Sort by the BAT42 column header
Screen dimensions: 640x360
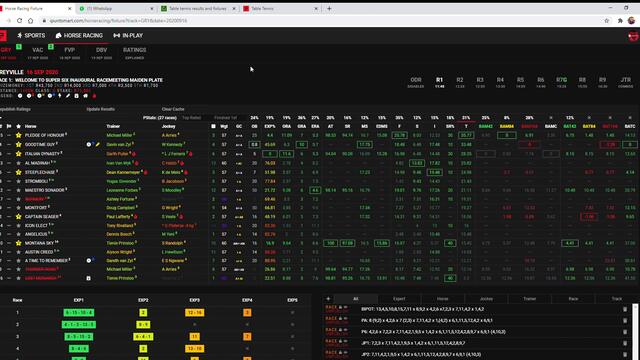[570, 127]
